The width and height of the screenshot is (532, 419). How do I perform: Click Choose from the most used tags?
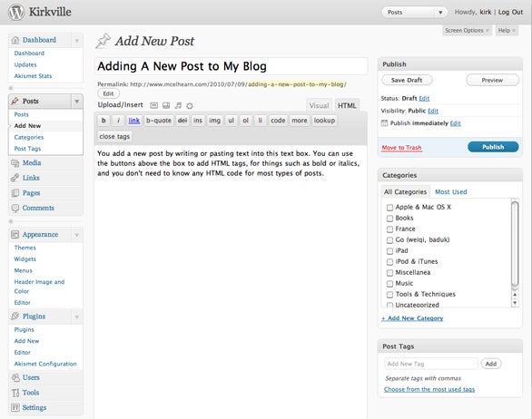429,389
